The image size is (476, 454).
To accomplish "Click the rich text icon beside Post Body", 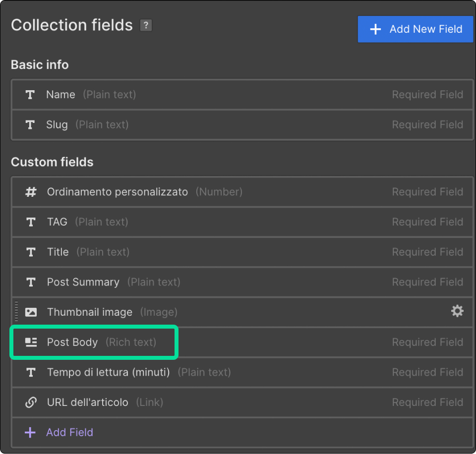I will coord(31,342).
